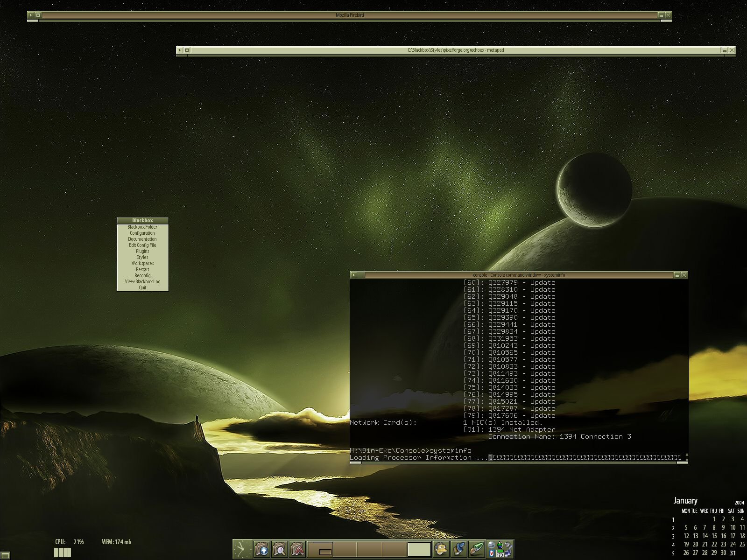Click the console window horizontal scrollbar
The width and height of the screenshot is (747, 560).
pyautogui.click(x=518, y=462)
